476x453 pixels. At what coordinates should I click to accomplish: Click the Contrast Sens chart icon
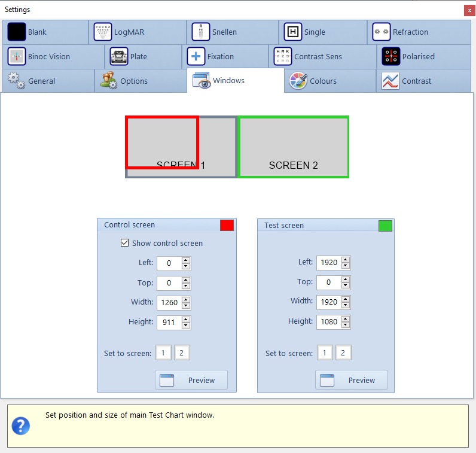click(282, 56)
